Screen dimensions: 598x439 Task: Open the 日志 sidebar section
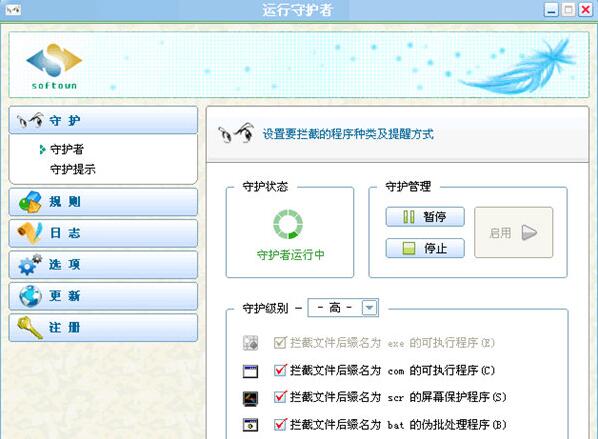(x=103, y=233)
